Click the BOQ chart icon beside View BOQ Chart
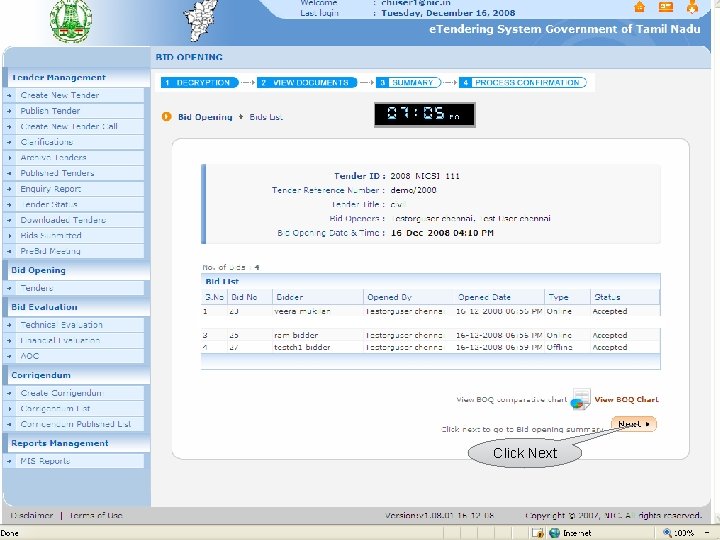 point(580,399)
